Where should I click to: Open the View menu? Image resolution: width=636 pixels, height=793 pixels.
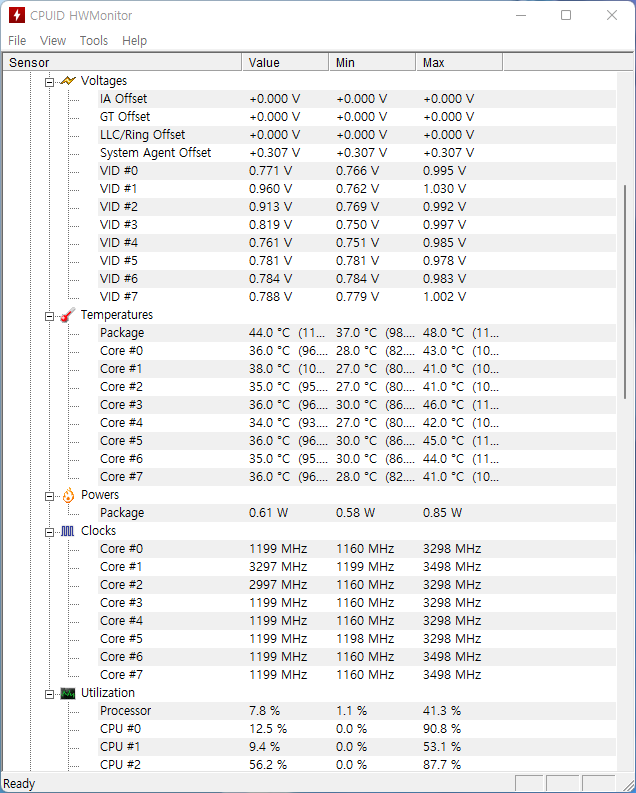click(53, 40)
